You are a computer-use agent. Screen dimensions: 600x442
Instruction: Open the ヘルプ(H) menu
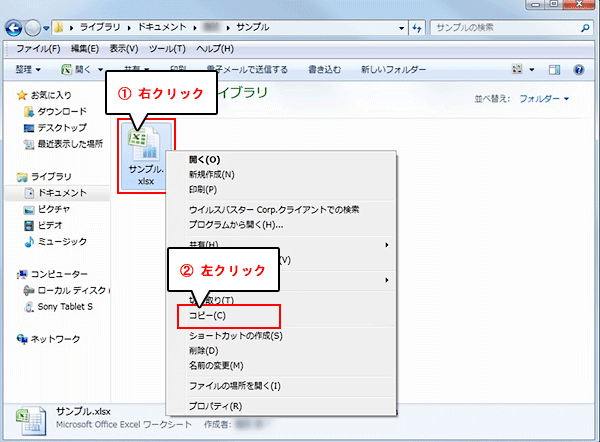[215, 49]
